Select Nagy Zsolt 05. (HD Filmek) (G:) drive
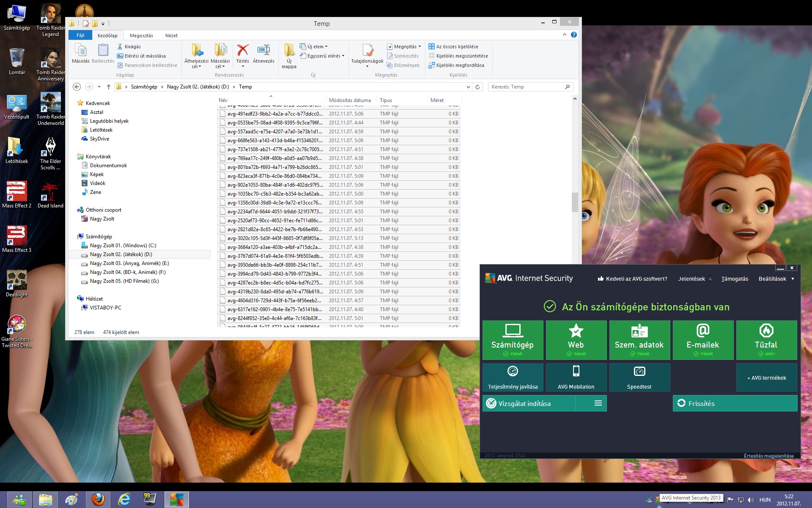The image size is (812, 508). click(124, 281)
